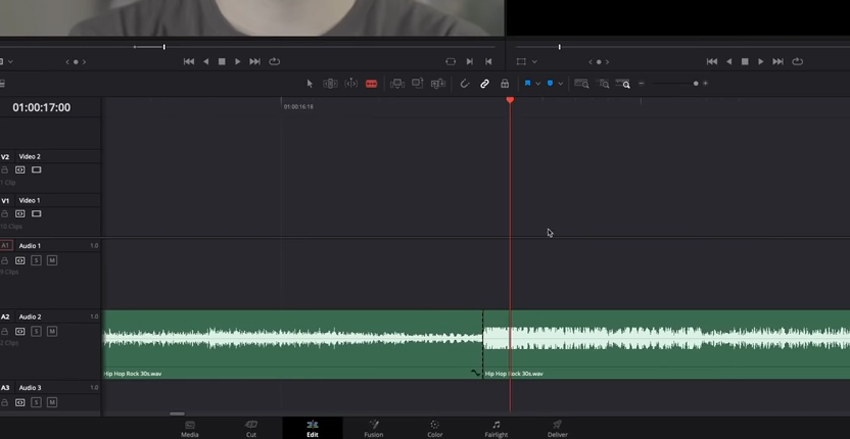Click the Position Lock padlock icon
Screen dimensions: 850x439
coord(505,84)
